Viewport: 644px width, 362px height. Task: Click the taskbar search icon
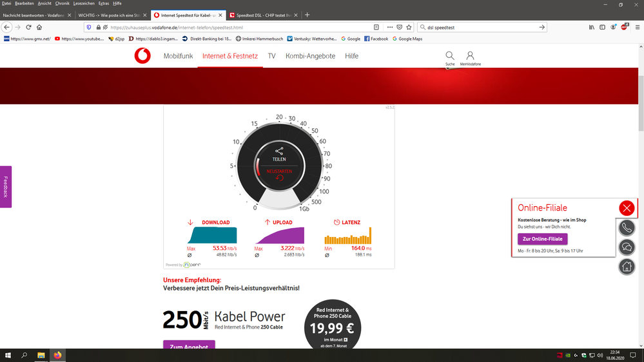24,356
